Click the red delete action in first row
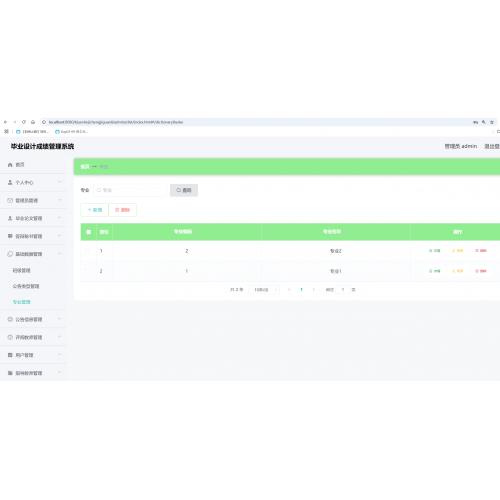 click(481, 251)
